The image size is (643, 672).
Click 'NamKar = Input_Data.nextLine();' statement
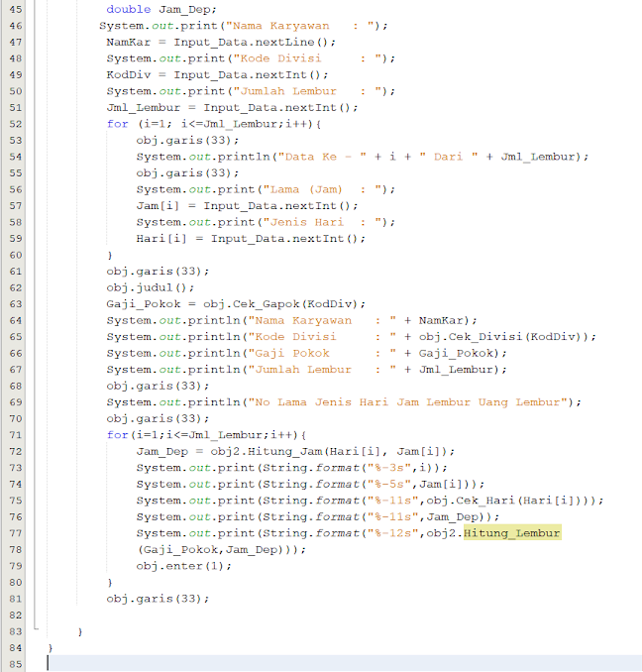[221, 42]
